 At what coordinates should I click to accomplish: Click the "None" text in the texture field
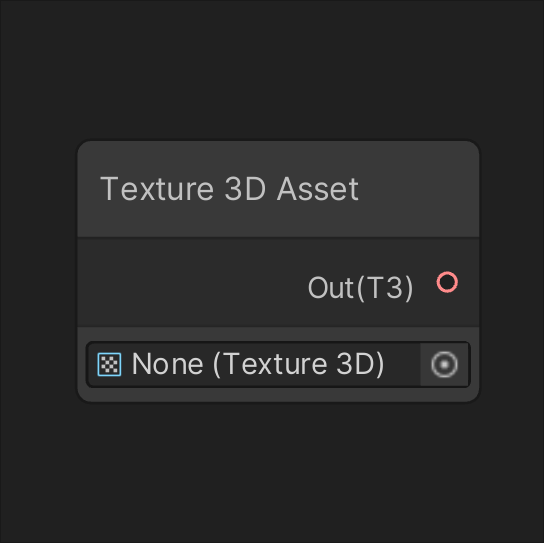(168, 364)
